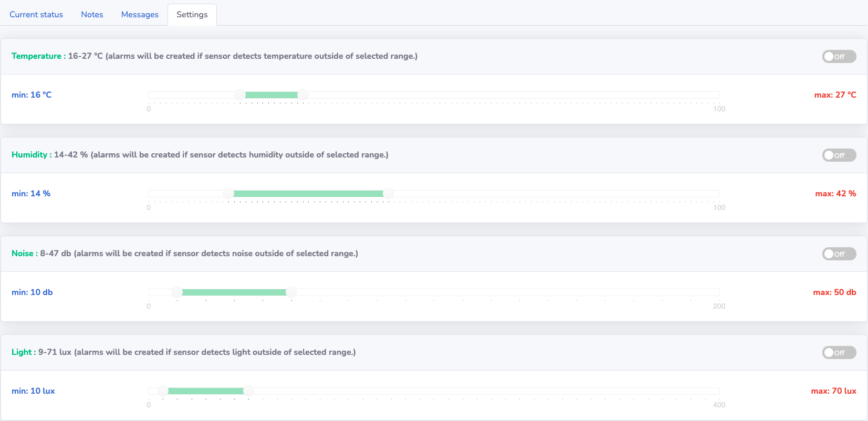This screenshot has height=421, width=868.
Task: Click the Temperature maximum slider handle
Action: (302, 95)
